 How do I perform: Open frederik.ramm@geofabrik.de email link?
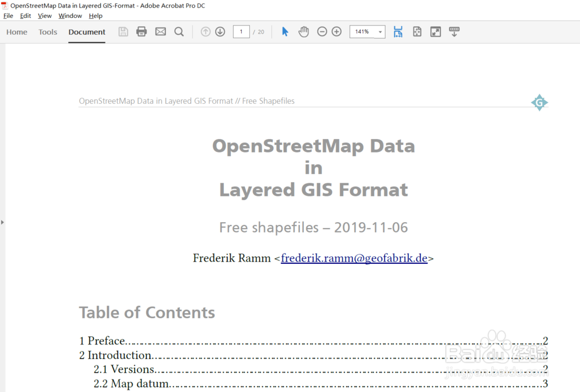click(x=354, y=258)
